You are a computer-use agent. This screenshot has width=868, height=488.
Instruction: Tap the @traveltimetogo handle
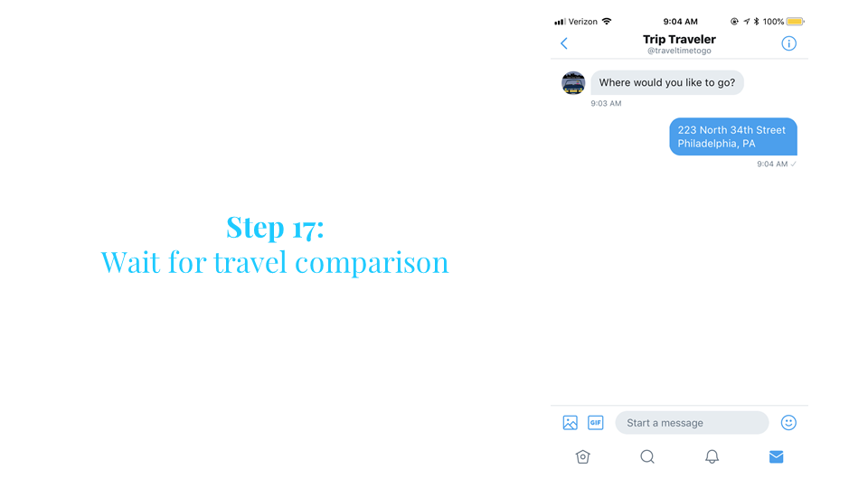coord(679,51)
